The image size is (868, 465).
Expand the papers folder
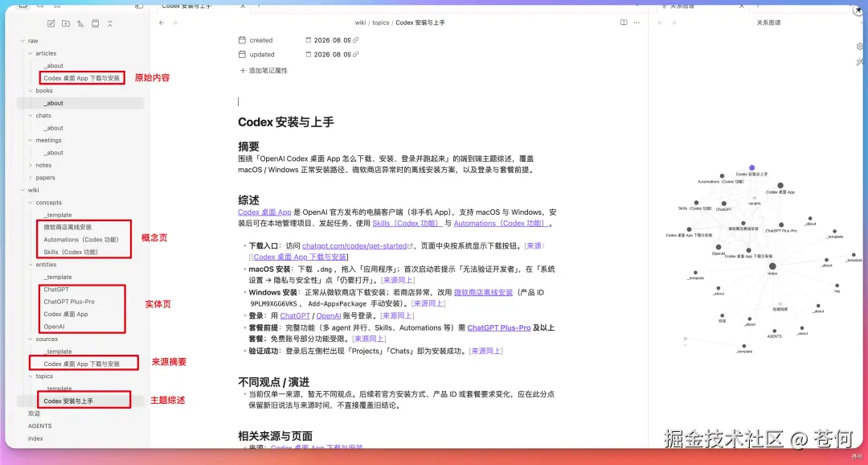(31, 177)
